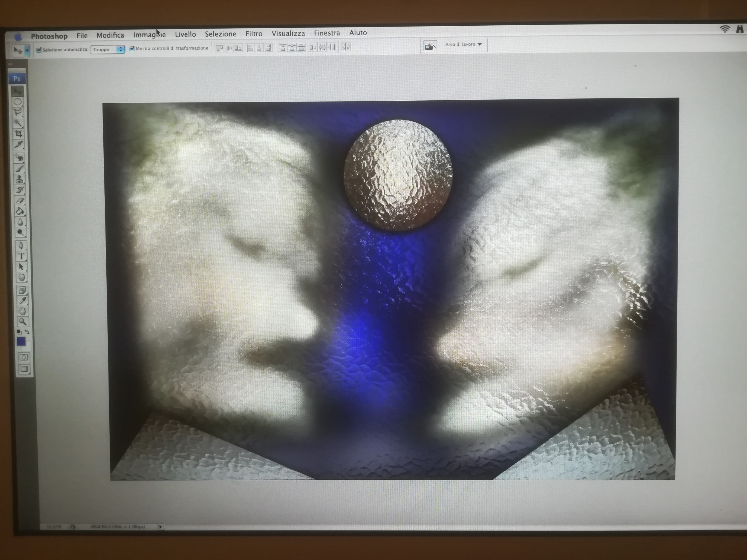Launch Bridge from options bar button
747x560 pixels.
[430, 46]
